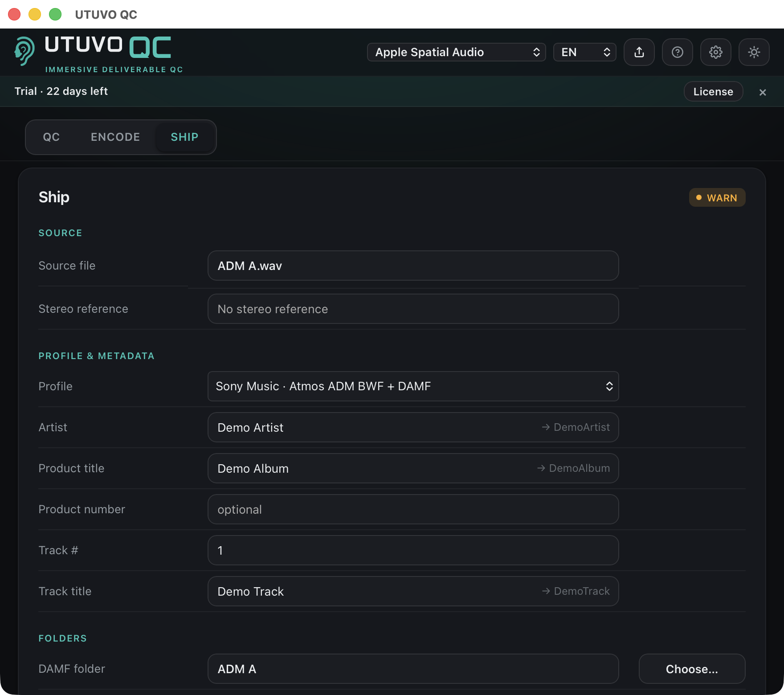Switch to the ENCODE tab
Screen dimensions: 784x695
click(x=115, y=137)
